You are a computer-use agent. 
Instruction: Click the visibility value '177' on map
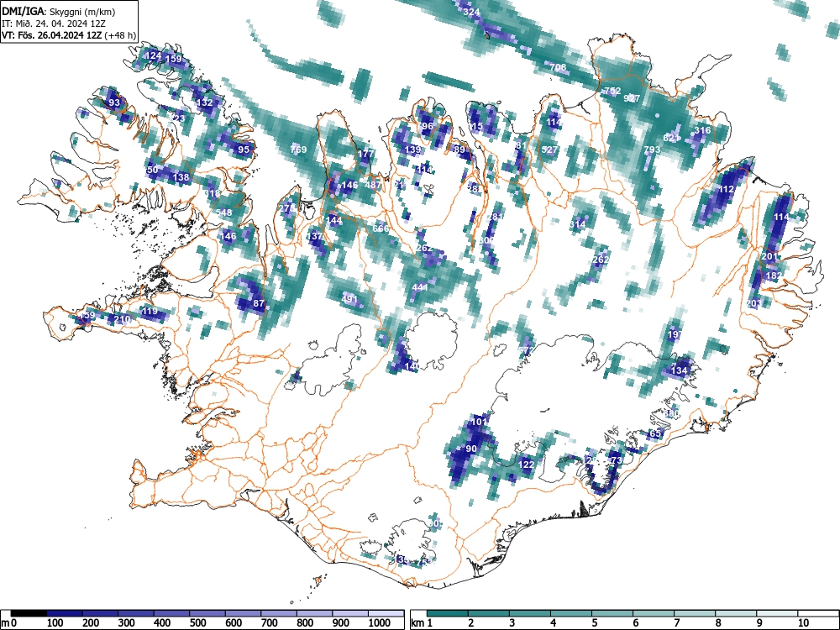click(365, 154)
